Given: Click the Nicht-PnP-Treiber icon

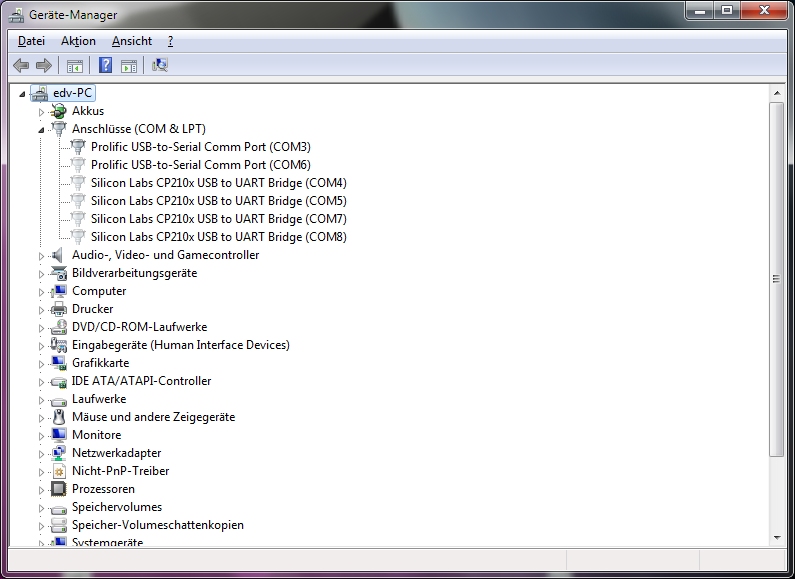Looking at the screenshot, I should pos(59,471).
